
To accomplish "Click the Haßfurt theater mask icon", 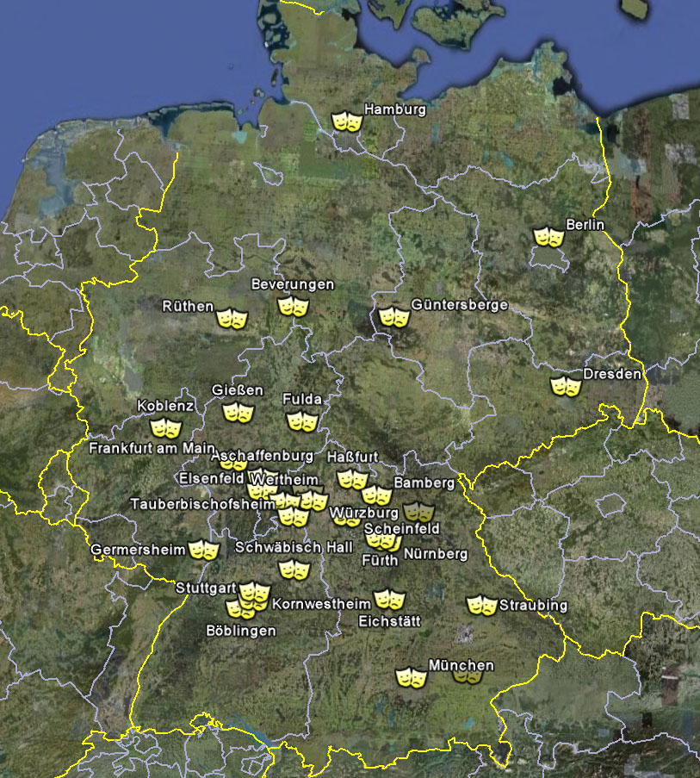I will [x=351, y=479].
